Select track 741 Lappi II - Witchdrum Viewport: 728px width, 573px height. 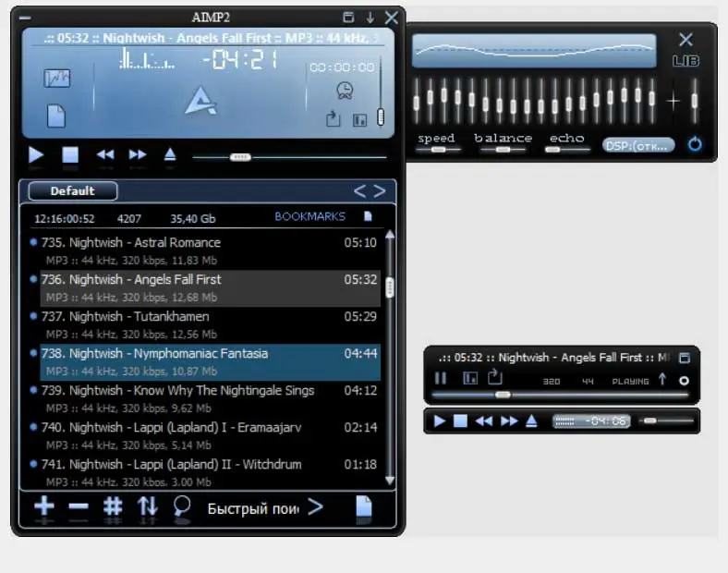210,472
